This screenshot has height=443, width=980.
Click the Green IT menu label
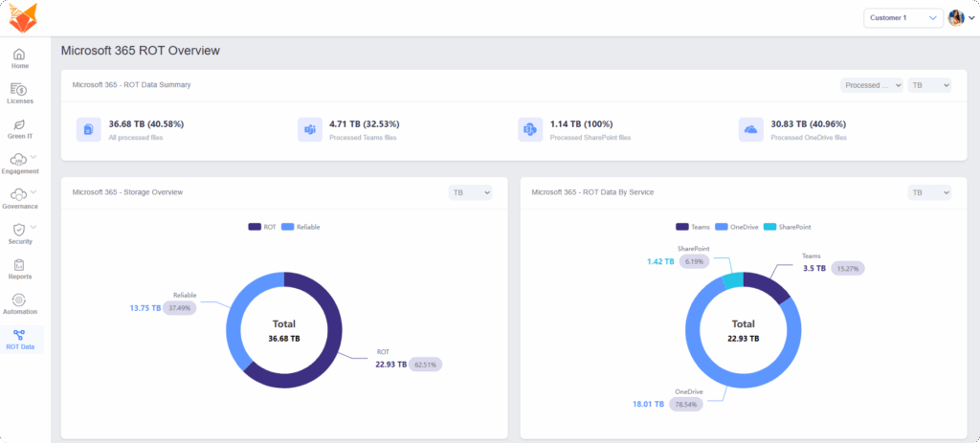pos(20,136)
